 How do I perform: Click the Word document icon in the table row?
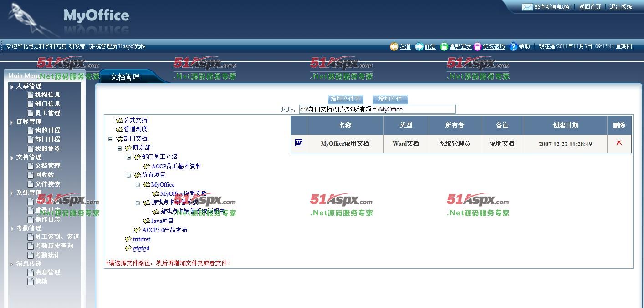[x=299, y=143]
